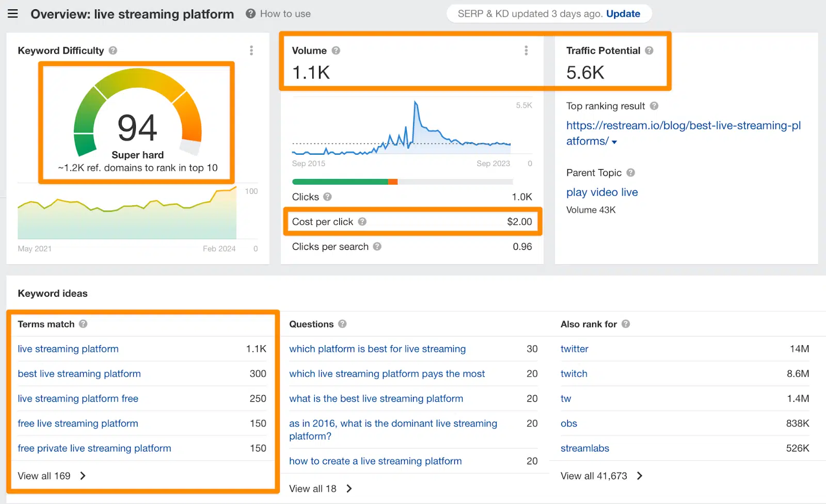Click Terms match help icon
Viewport: 826px width, 504px height.
tap(83, 324)
